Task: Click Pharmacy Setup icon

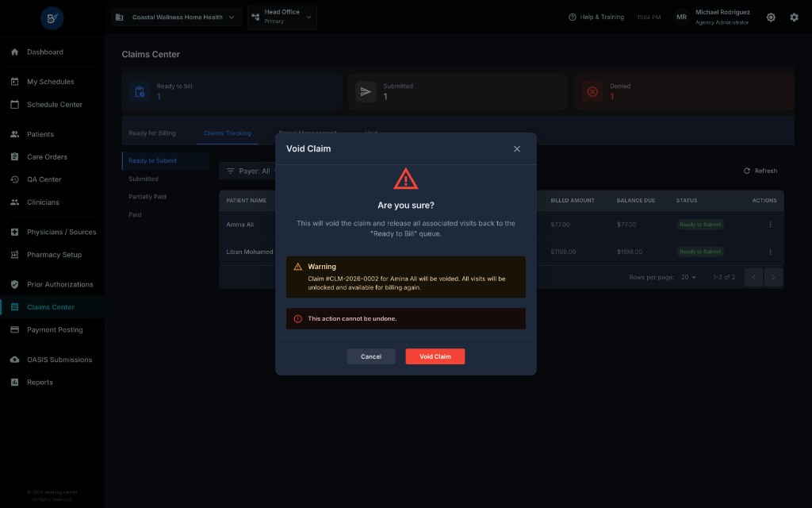Action: coord(14,255)
